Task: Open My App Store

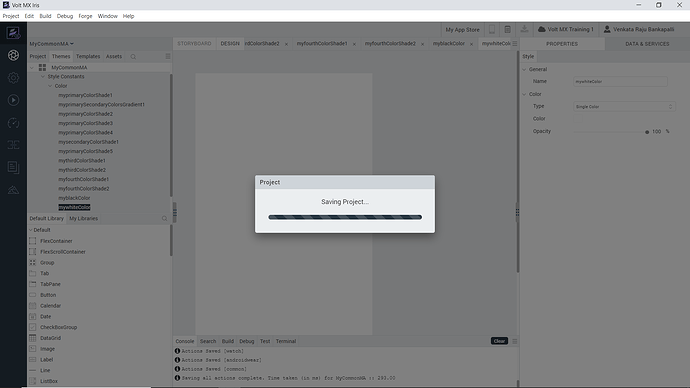Action: pyautogui.click(x=462, y=29)
